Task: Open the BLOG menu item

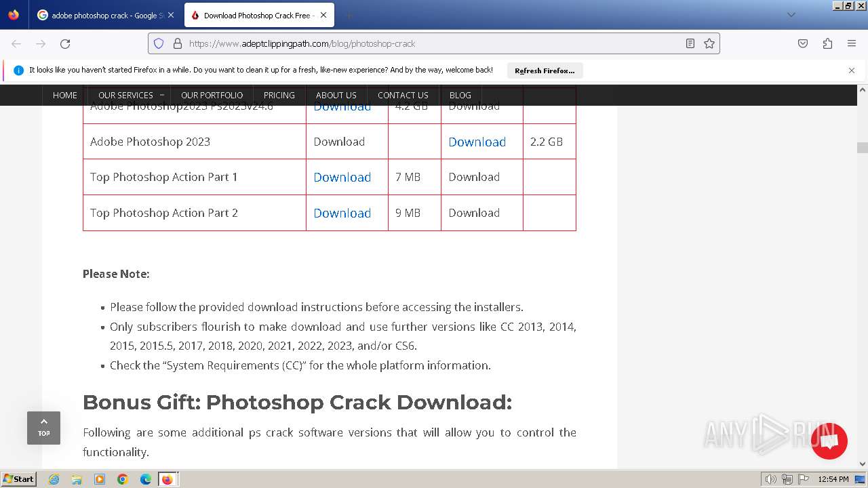Action: point(460,95)
